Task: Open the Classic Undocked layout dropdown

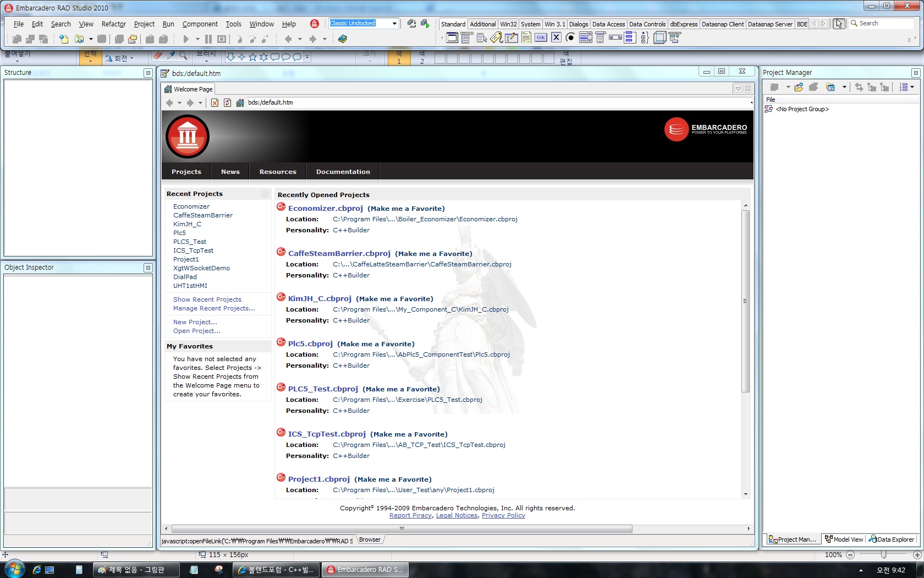Action: pyautogui.click(x=394, y=24)
